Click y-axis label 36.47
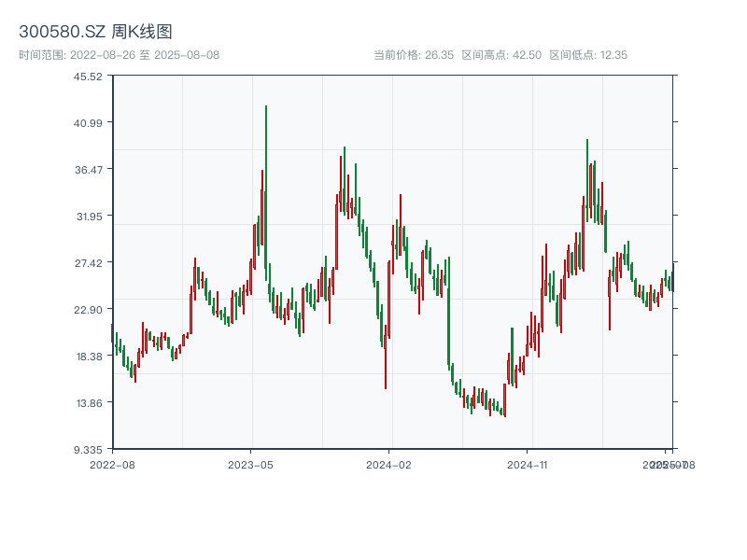The height and width of the screenshot is (560, 747). [x=89, y=170]
